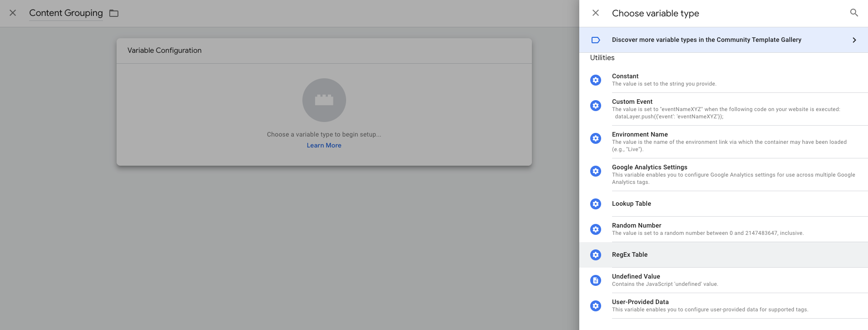Click 'Choose a variable type to begin setup' text
The height and width of the screenshot is (330, 868).
(324, 135)
